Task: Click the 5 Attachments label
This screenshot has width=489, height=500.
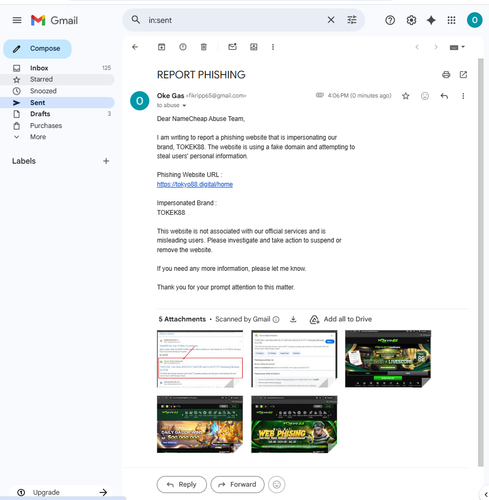Action: click(182, 319)
